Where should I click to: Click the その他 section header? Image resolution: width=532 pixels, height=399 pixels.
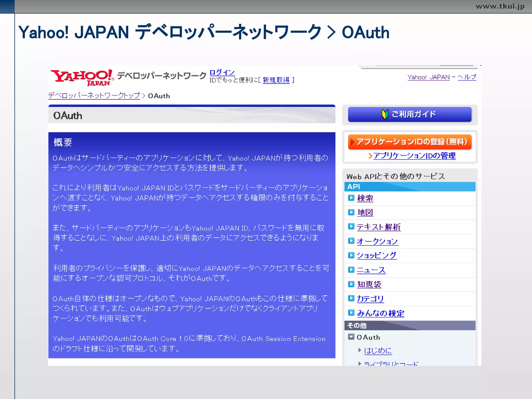coord(410,325)
